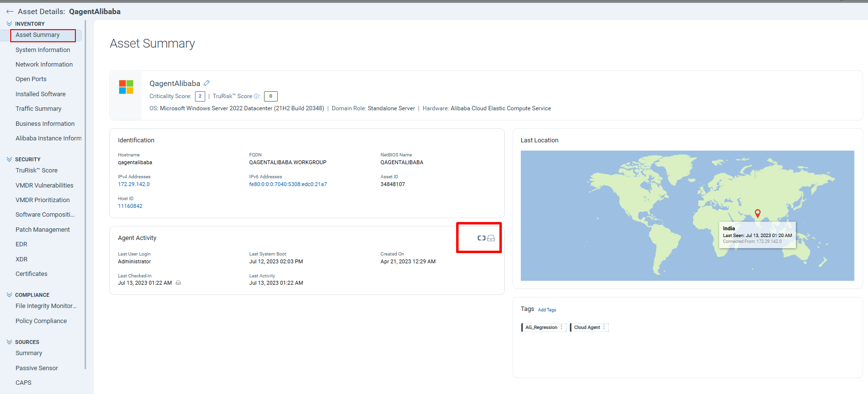
Task: Open System Information
Action: [43, 50]
